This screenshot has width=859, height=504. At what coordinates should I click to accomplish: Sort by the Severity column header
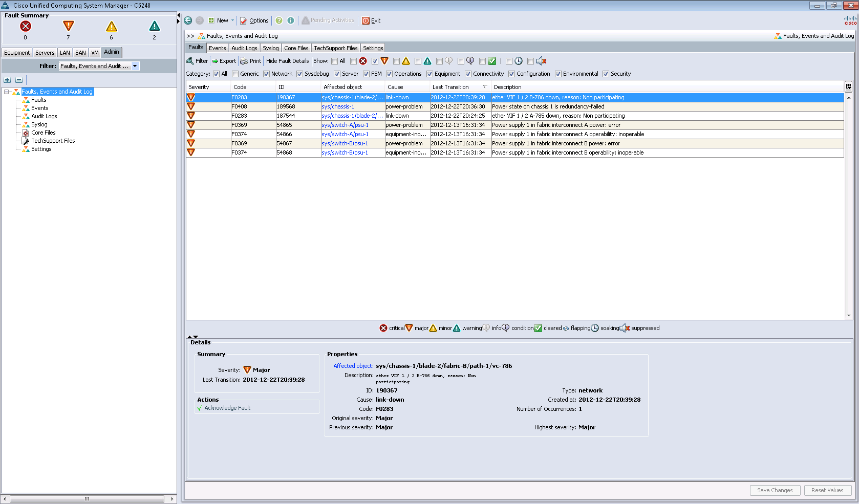pyautogui.click(x=208, y=87)
